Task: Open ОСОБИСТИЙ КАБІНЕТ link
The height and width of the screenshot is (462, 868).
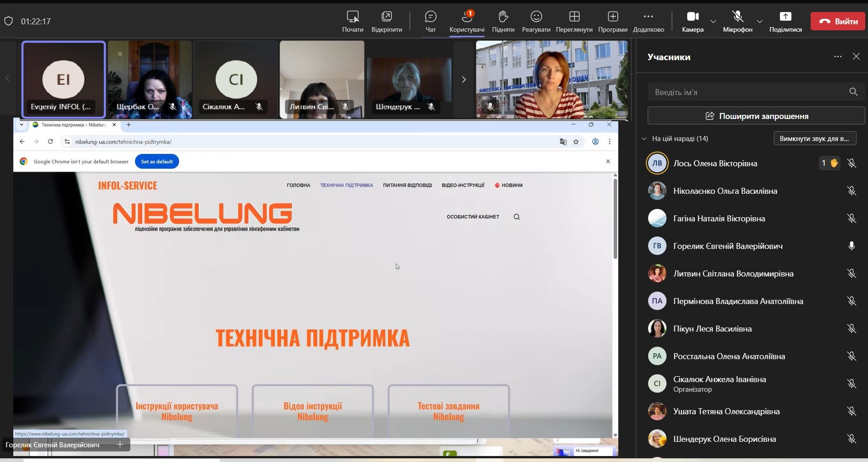Action: [473, 217]
